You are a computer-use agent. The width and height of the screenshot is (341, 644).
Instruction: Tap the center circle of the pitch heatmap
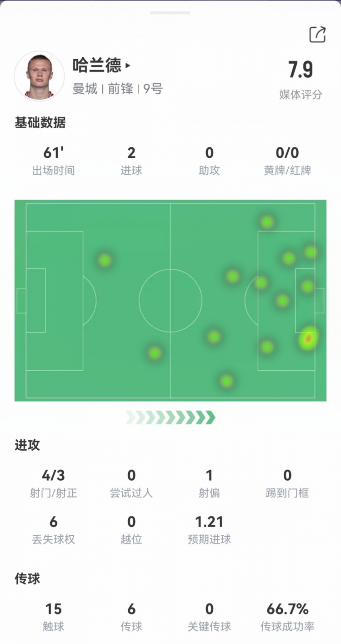170,300
